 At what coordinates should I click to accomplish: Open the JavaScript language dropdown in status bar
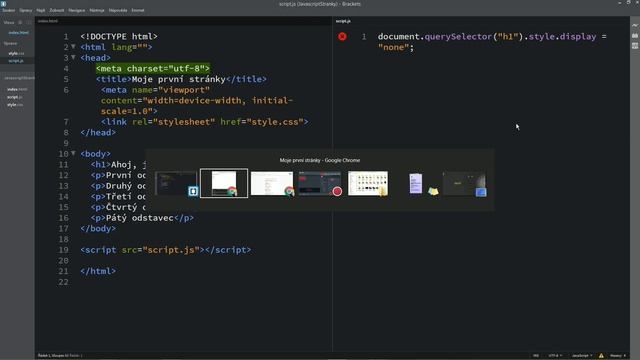582,356
